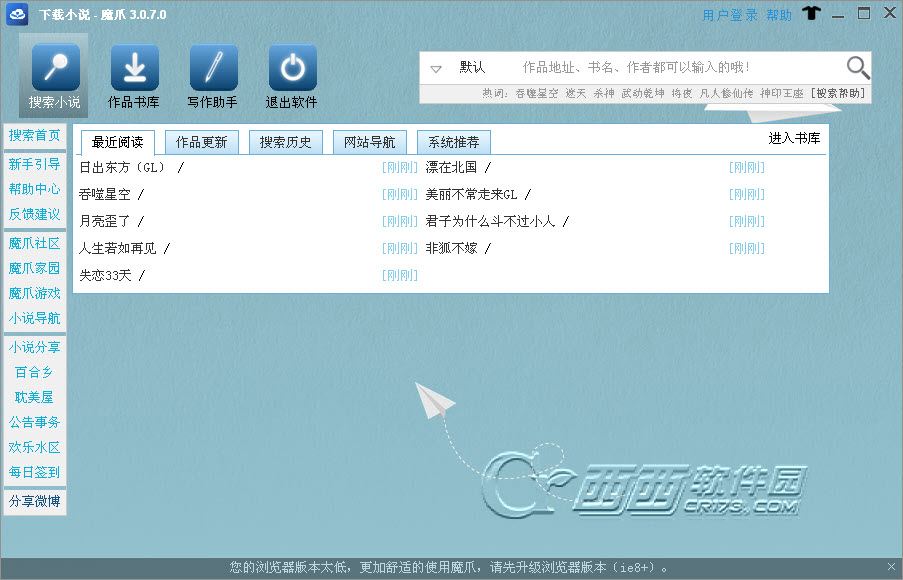Select the 系统推荐 tab
903x580 pixels.
click(x=454, y=142)
